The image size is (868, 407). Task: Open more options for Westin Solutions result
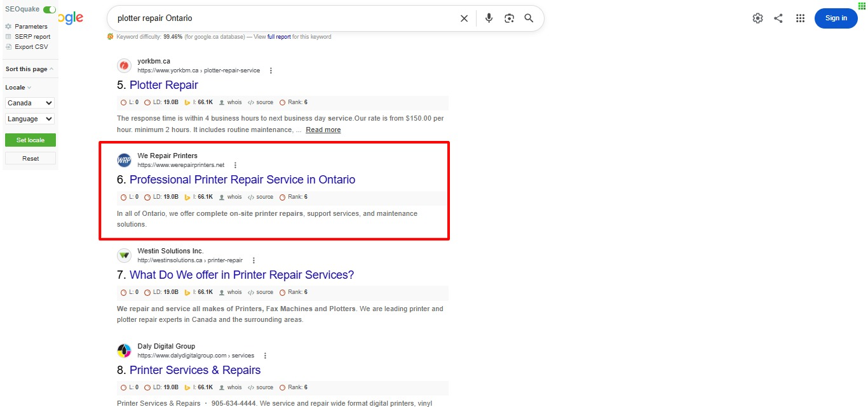click(x=254, y=260)
